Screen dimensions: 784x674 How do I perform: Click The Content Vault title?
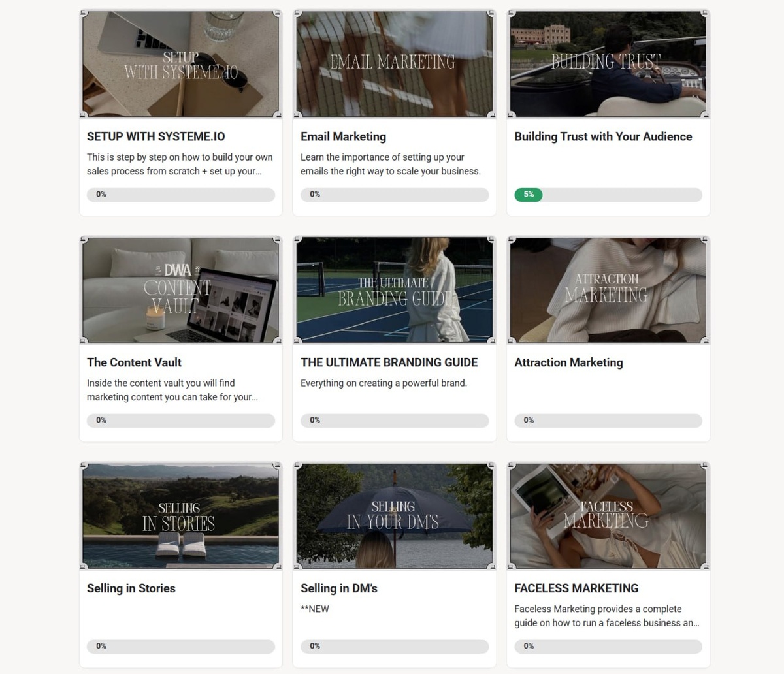(134, 362)
